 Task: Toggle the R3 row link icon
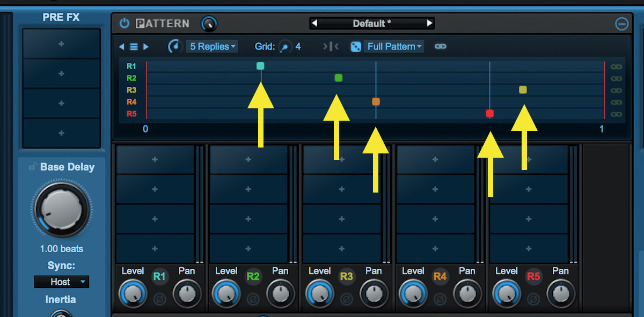(x=616, y=90)
